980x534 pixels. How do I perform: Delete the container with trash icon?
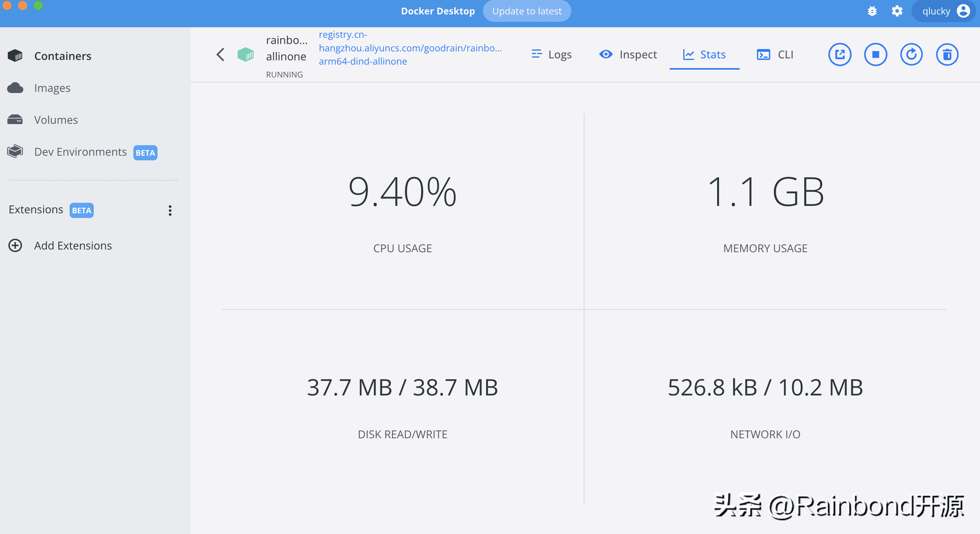point(947,54)
